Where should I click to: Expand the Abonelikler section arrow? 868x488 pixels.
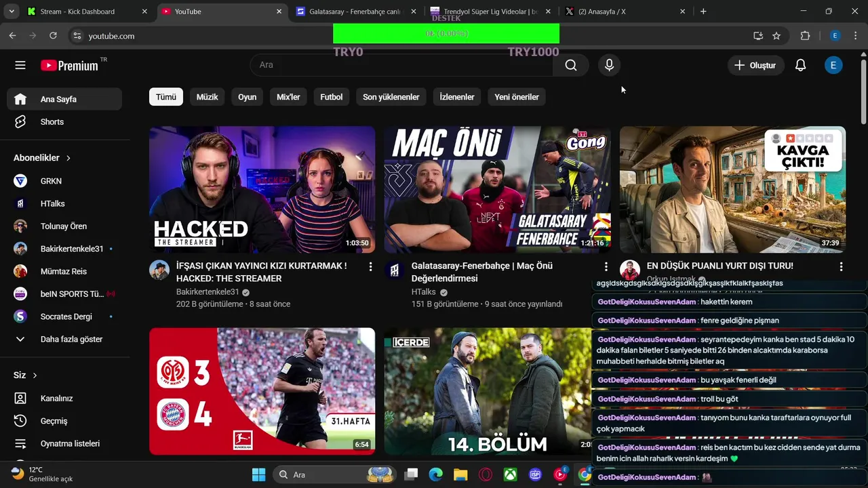pos(68,158)
